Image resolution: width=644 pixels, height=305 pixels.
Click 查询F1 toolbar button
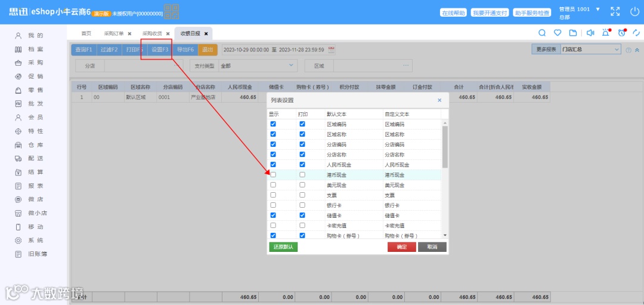(x=84, y=50)
